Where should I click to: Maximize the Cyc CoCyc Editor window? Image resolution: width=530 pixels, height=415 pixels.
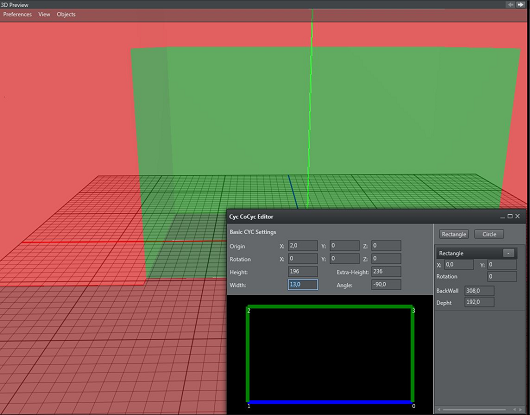point(510,216)
